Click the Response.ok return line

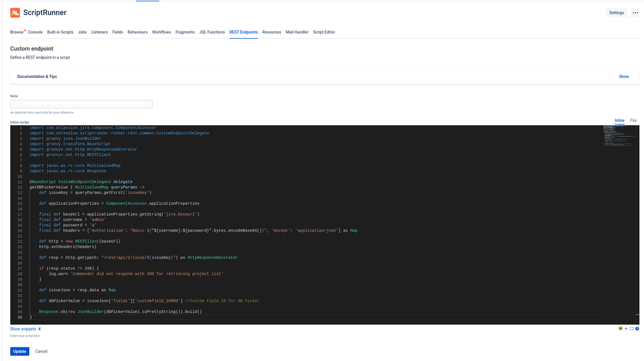(x=121, y=312)
